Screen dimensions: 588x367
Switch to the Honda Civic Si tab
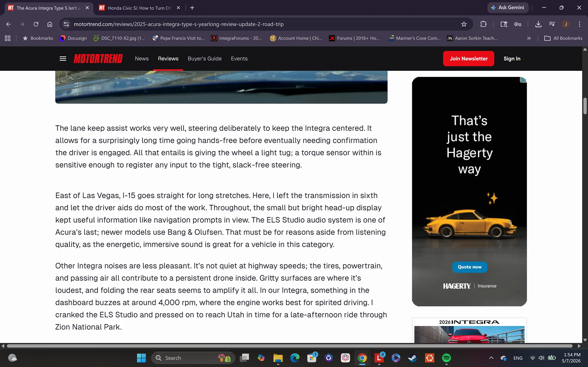(x=140, y=8)
